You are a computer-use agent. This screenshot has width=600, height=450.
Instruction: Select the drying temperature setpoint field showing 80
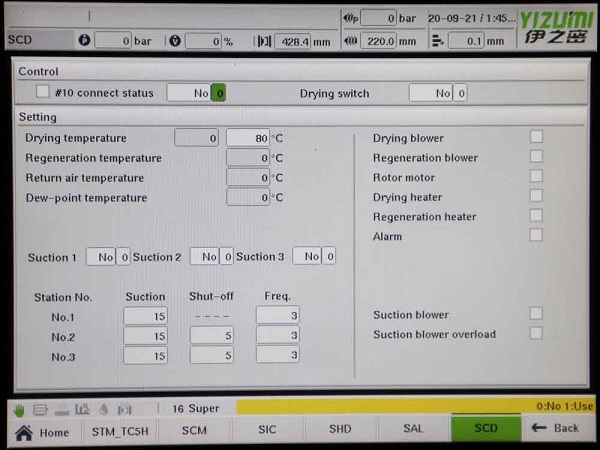point(248,138)
